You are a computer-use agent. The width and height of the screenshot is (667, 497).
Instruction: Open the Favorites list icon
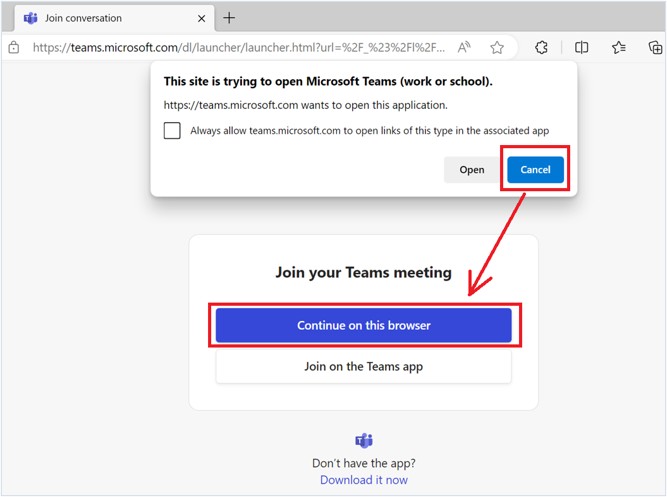(619, 47)
